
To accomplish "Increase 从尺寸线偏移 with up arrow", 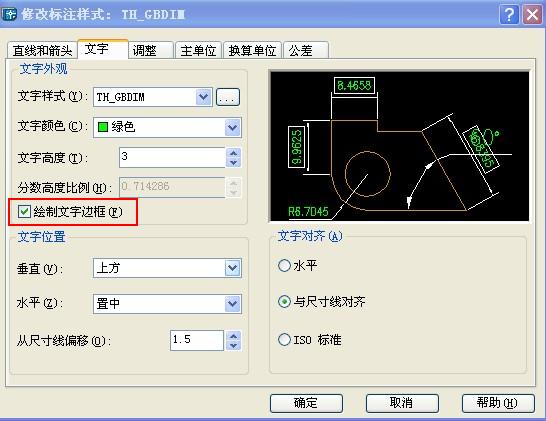I will tap(233, 336).
